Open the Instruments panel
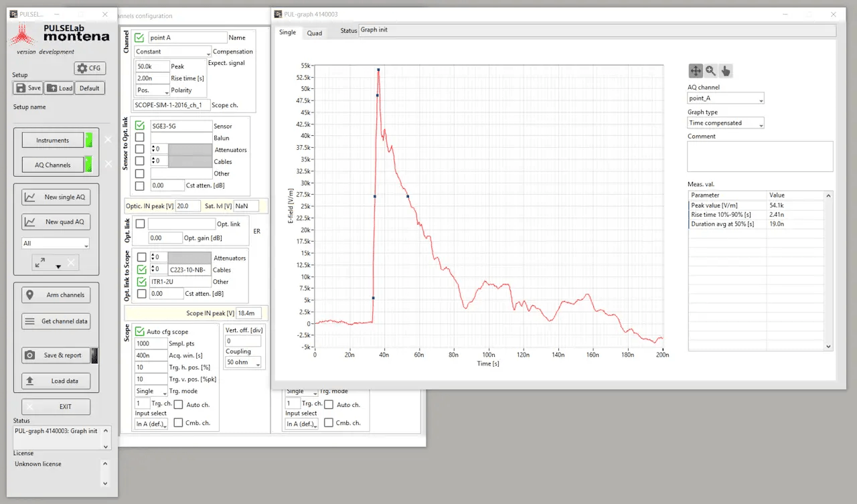857x504 pixels. click(53, 141)
